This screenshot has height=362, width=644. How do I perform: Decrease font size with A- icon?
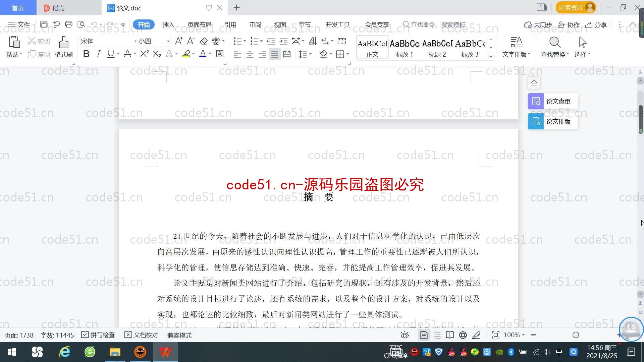click(191, 41)
